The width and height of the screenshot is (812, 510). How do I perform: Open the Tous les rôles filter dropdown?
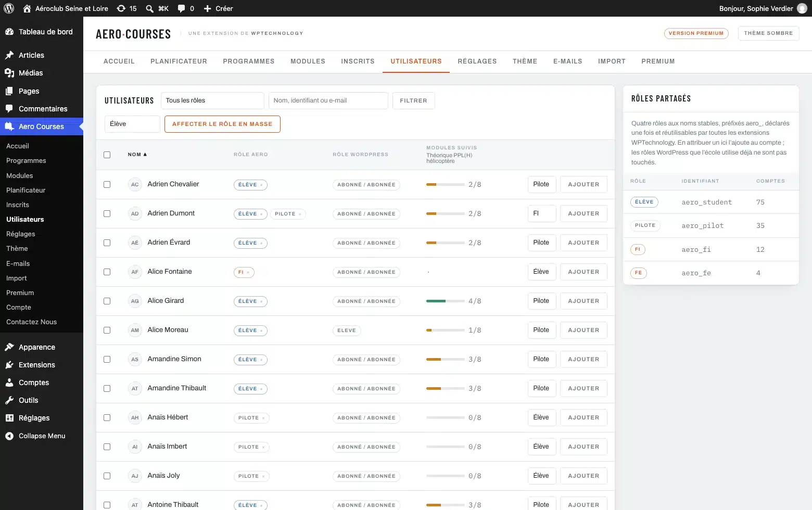[212, 100]
